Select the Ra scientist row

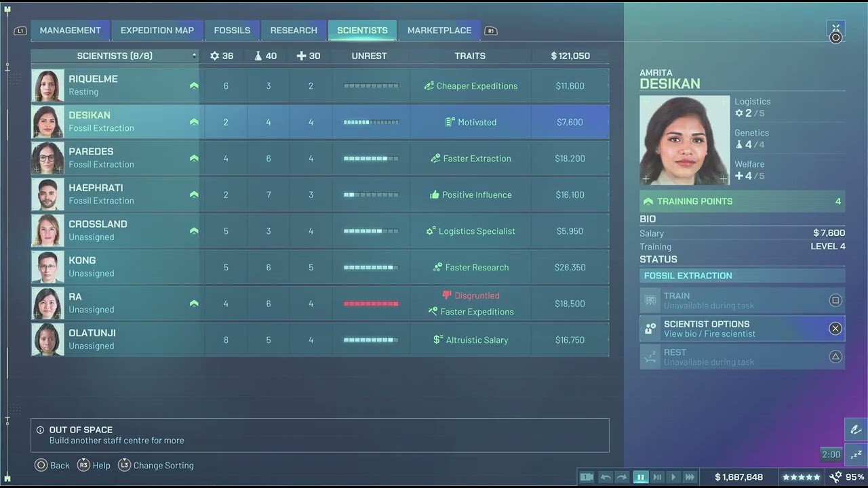320,304
